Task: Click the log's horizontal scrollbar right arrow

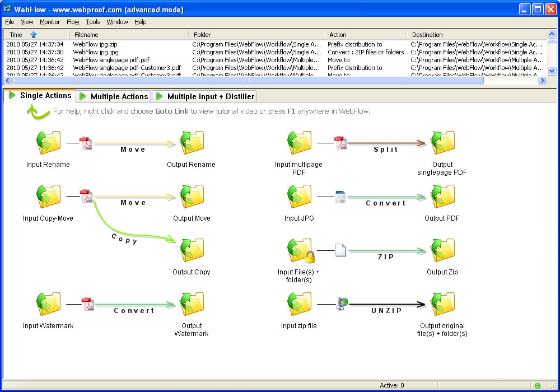Action: point(542,81)
